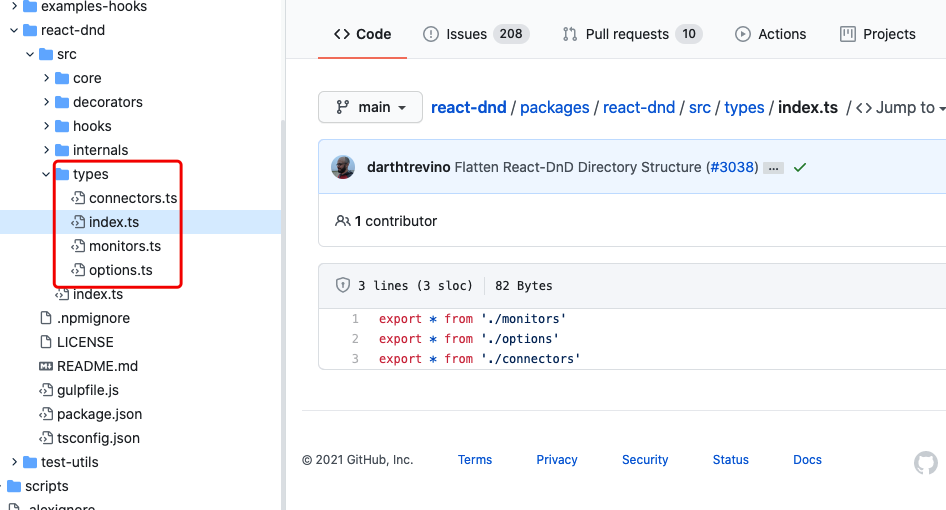Collapse the types folder chevron
Screen dimensions: 946x510
46,174
